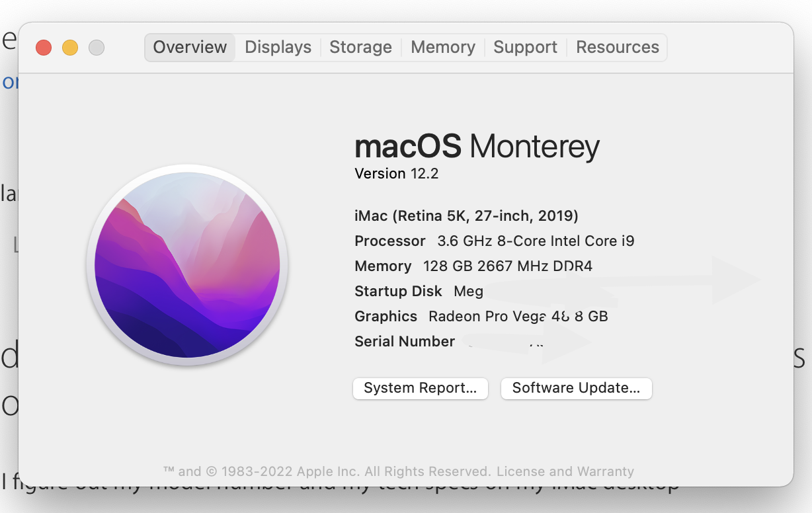Click the Processor specification line

pyautogui.click(x=494, y=241)
